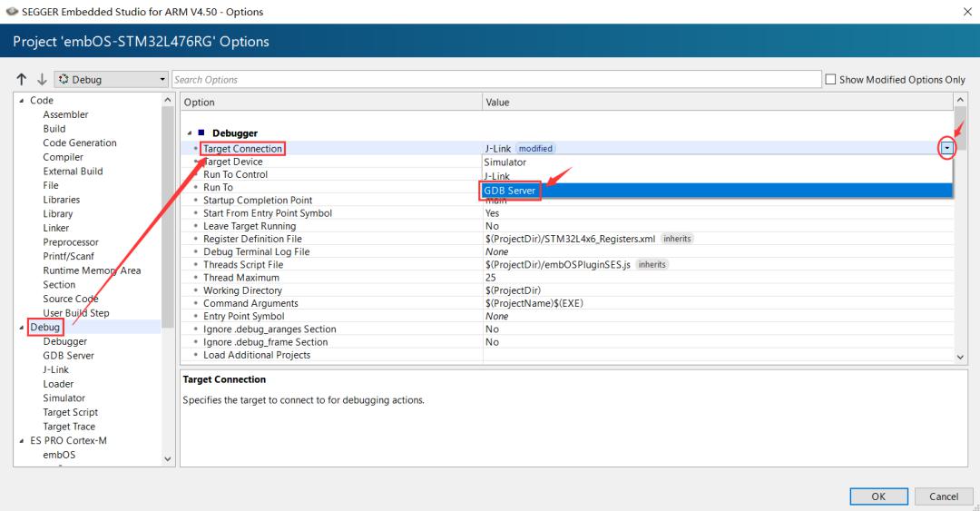Click tree panel scrollbar down arrow
The width and height of the screenshot is (980, 511).
click(168, 459)
